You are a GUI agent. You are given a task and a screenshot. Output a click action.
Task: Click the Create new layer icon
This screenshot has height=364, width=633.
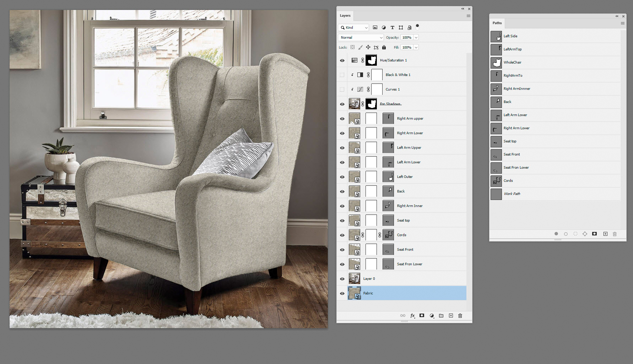[x=451, y=315]
